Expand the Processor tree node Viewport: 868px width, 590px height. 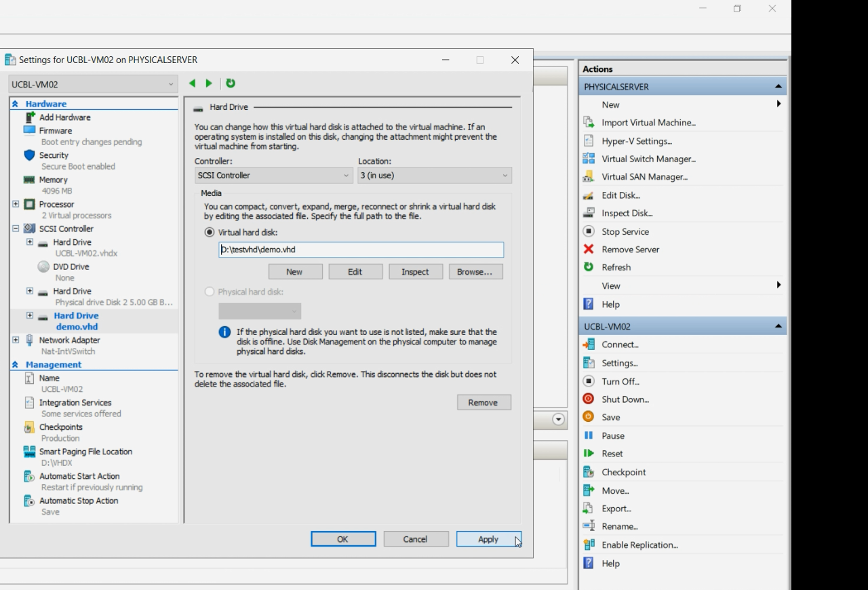[x=16, y=204]
